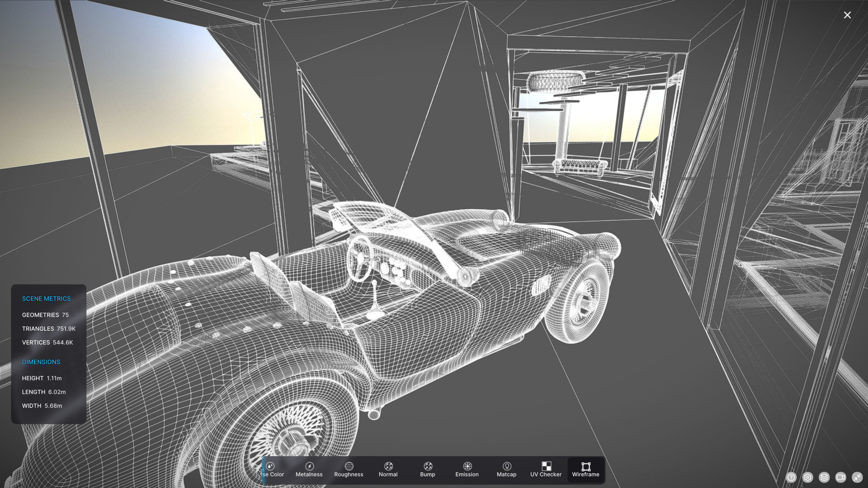
Task: Select the Bump map mode
Action: click(427, 470)
